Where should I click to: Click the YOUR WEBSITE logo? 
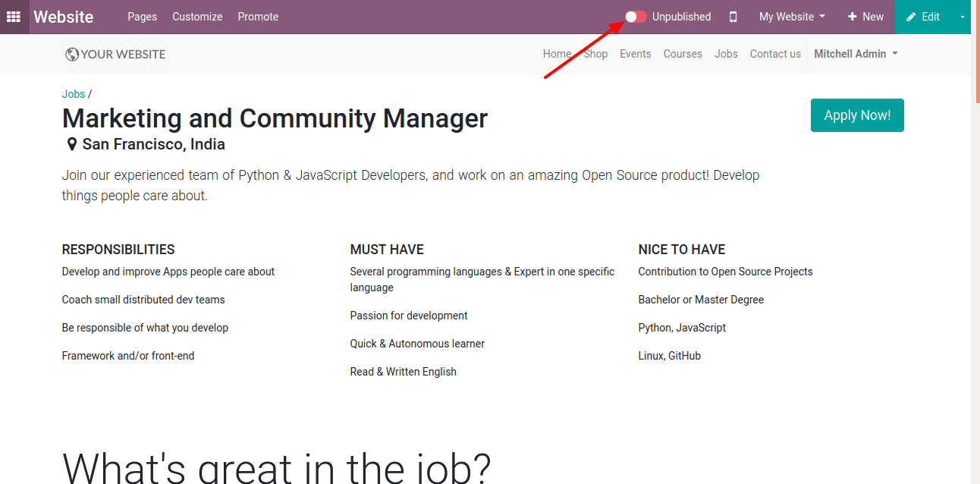[115, 54]
